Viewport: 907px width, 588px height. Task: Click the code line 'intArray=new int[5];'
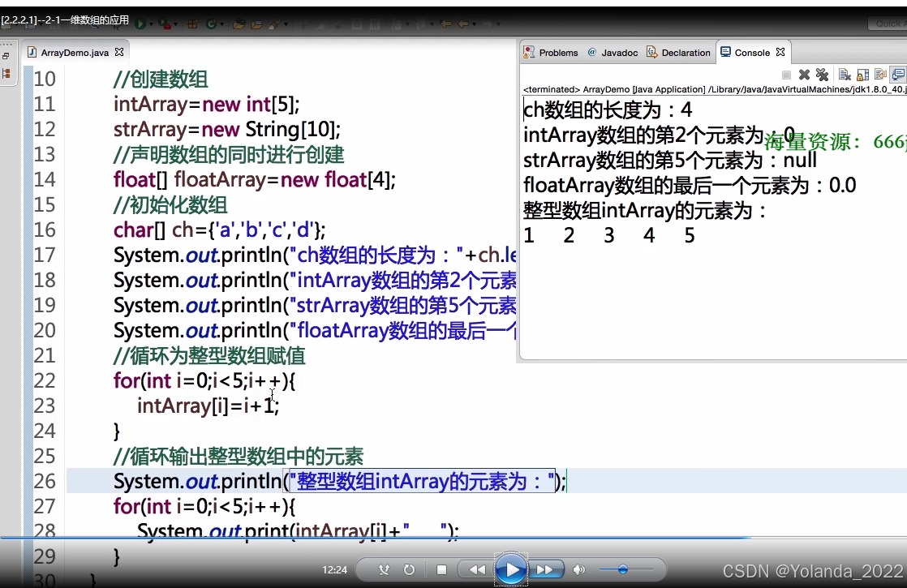coord(207,105)
